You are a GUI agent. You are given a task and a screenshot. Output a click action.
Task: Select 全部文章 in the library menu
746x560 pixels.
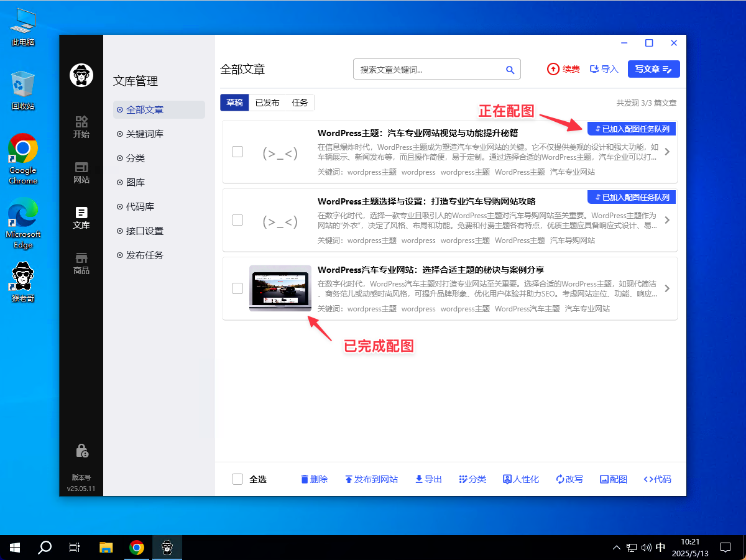pyautogui.click(x=159, y=109)
